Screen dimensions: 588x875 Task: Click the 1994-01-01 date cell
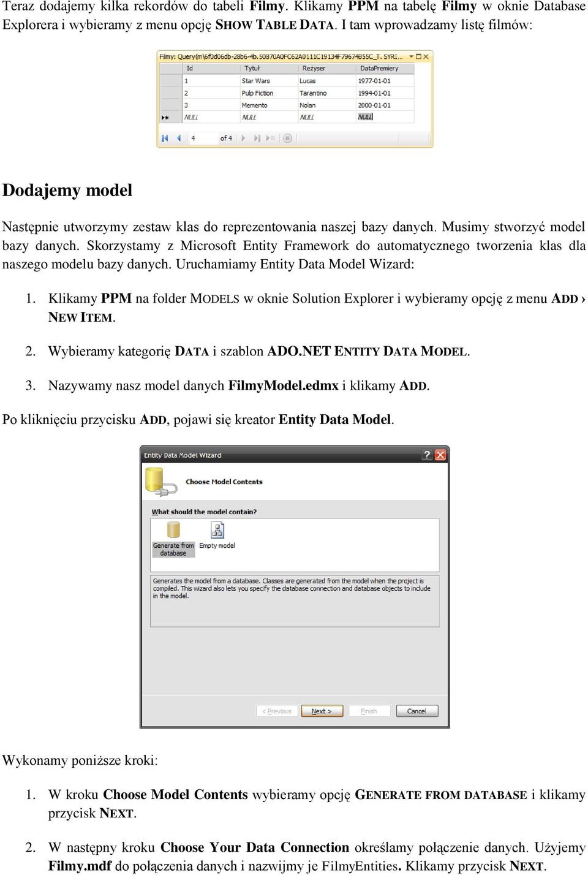click(x=385, y=93)
